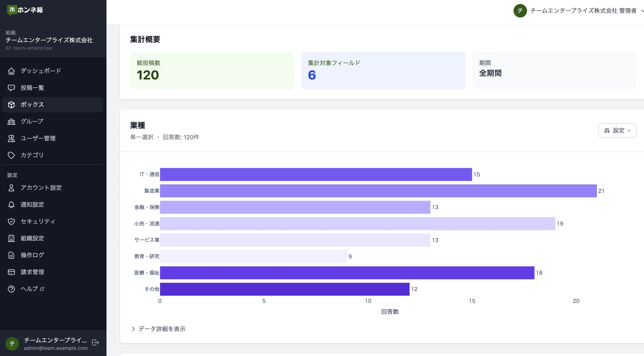This screenshot has width=644, height=356.
Task: Select the ユーザー管理 user icon
Action: point(12,138)
